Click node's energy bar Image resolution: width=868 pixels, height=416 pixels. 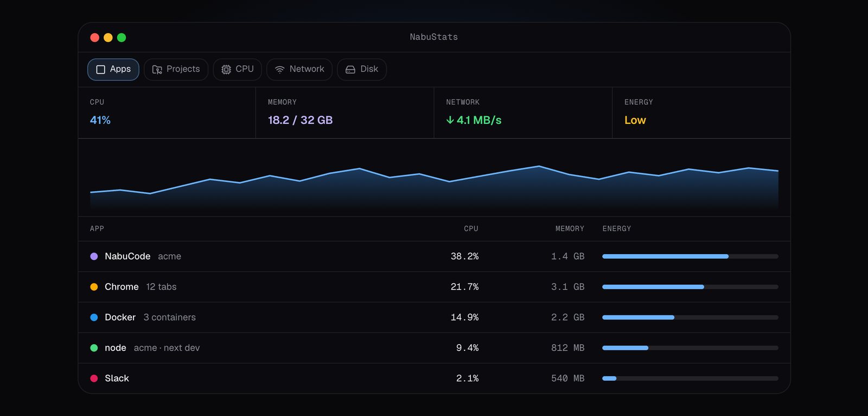690,348
